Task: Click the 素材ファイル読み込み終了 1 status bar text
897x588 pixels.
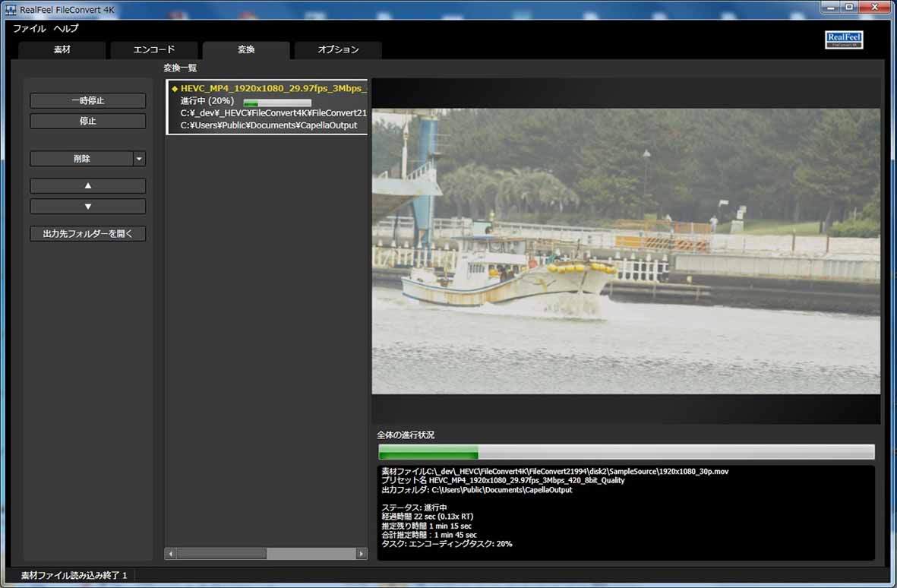Action: pos(74,575)
